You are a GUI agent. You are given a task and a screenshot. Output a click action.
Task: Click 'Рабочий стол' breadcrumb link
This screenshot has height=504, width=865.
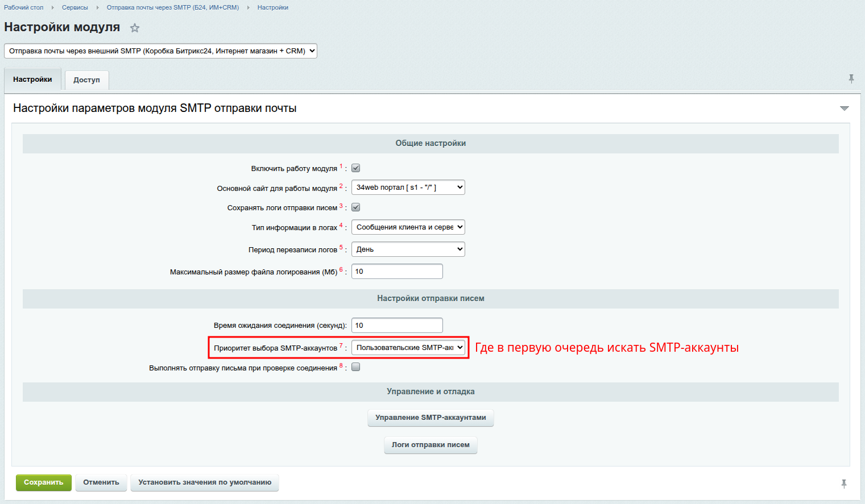pos(23,7)
